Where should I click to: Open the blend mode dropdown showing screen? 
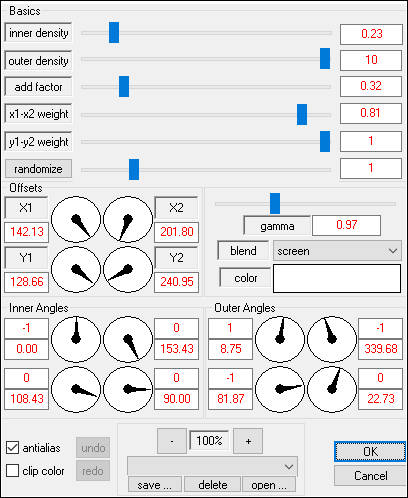click(337, 251)
